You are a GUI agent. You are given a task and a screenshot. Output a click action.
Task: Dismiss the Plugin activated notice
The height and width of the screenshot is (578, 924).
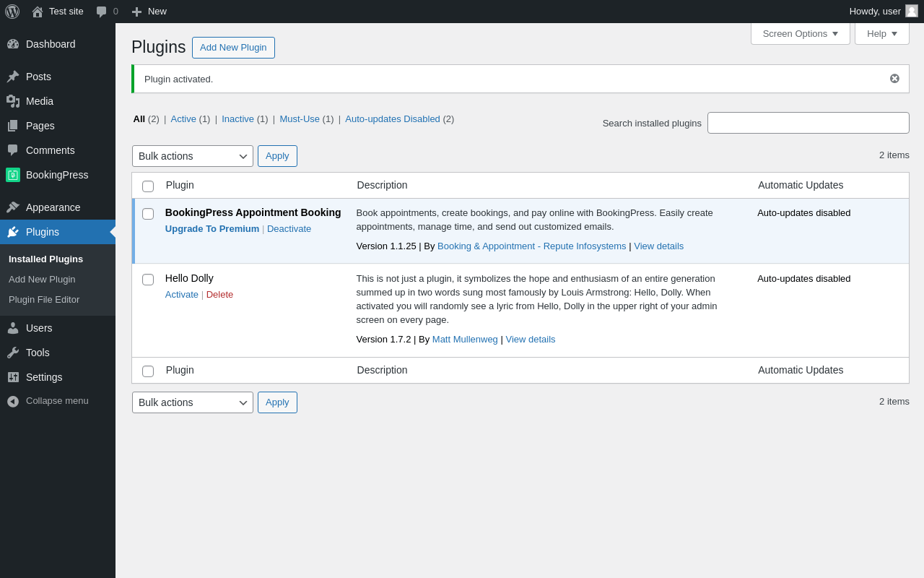(x=894, y=79)
